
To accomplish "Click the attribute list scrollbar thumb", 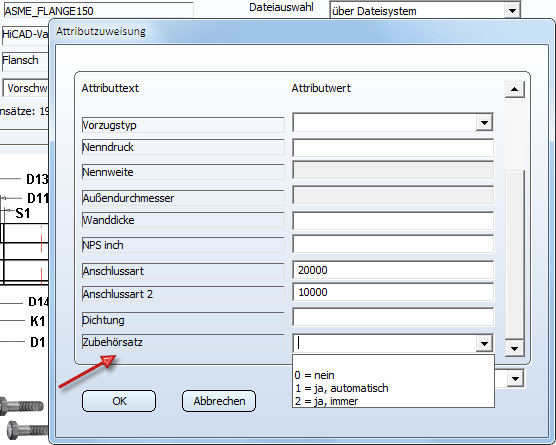I will click(515, 255).
